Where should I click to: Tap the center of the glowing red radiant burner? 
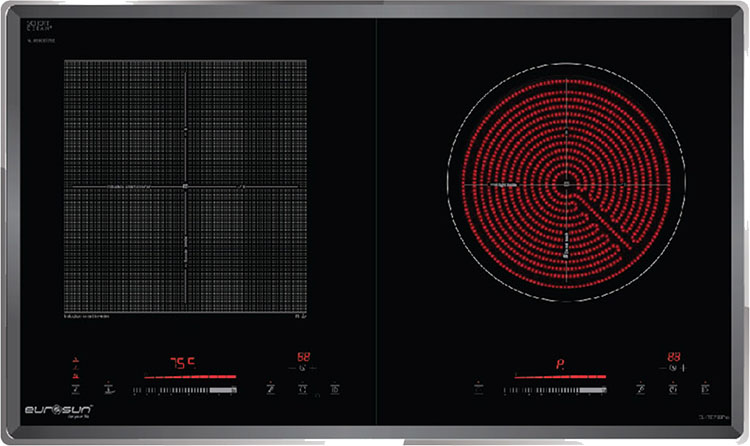coord(566,184)
